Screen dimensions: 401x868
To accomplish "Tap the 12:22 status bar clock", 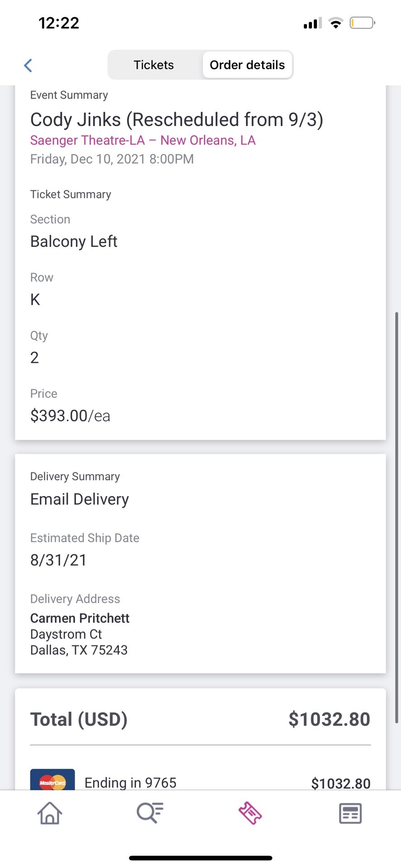I will click(x=59, y=23).
